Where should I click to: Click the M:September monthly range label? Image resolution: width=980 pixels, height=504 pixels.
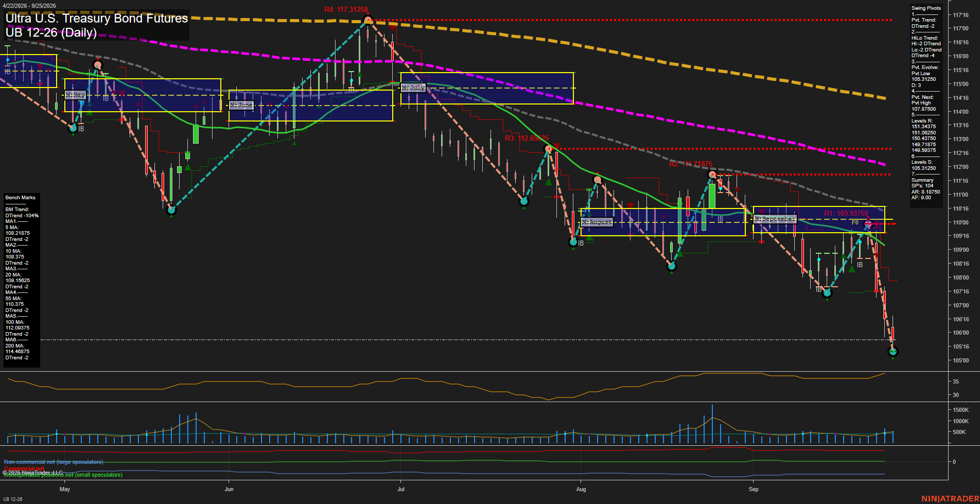(x=775, y=219)
